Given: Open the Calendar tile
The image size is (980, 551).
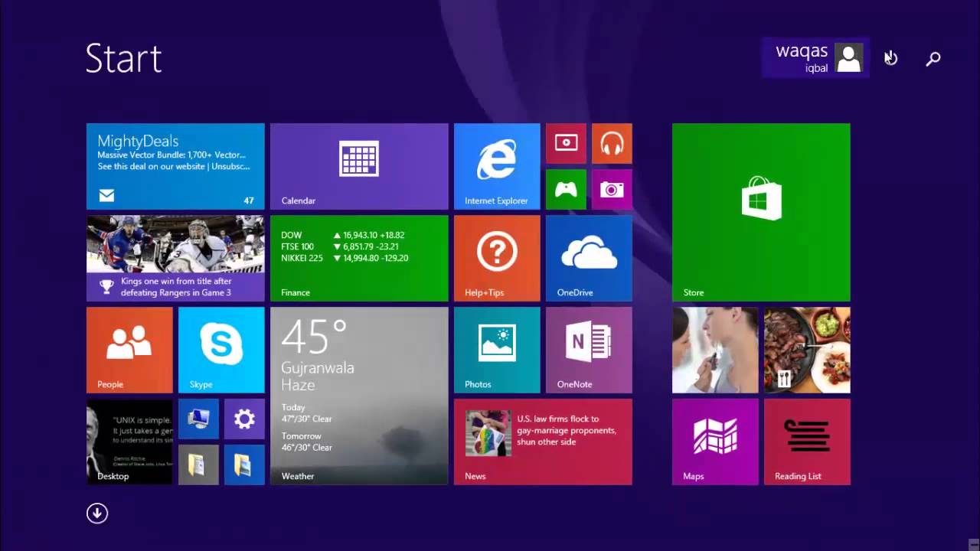Looking at the screenshot, I should pos(359,166).
